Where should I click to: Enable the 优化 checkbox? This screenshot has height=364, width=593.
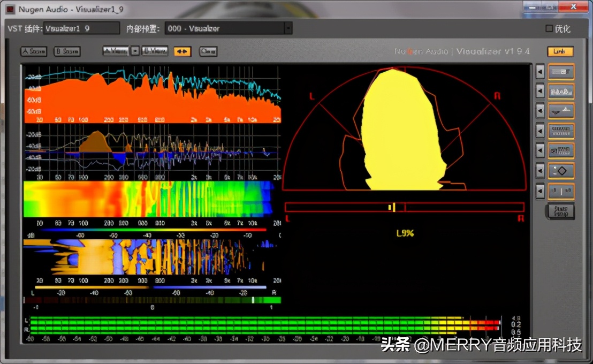click(549, 28)
